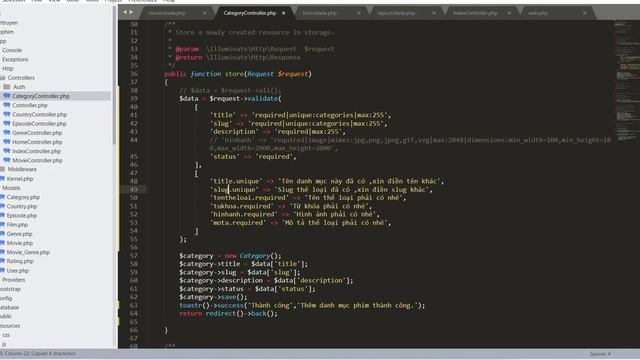
Task: Open Film.php in the sidebar
Action: 17,224
